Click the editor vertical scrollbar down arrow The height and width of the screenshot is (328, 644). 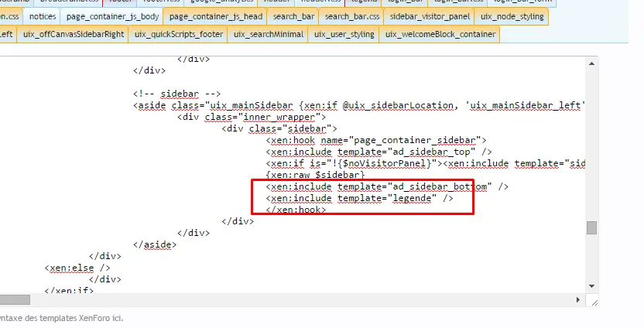coord(591,286)
